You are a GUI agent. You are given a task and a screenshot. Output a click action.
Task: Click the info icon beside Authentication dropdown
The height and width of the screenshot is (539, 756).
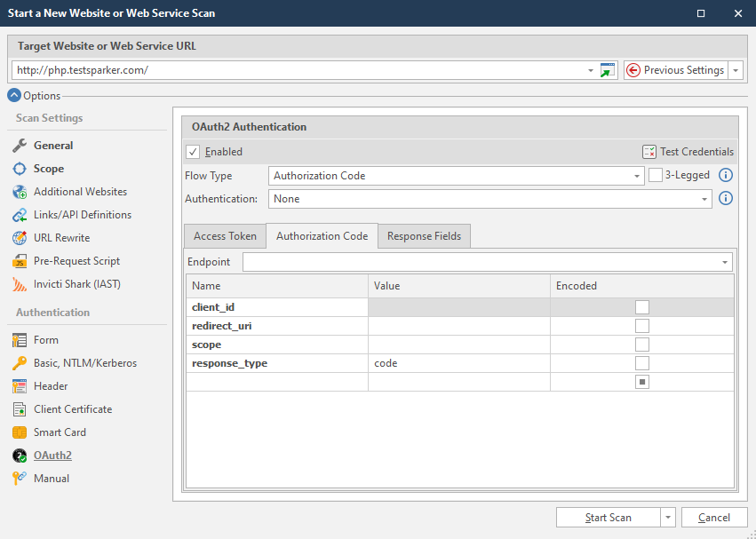pos(725,199)
